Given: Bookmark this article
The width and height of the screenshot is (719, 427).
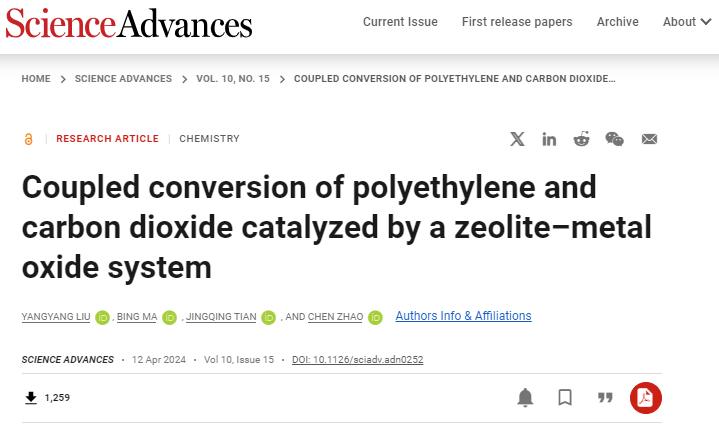Looking at the screenshot, I should coord(565,398).
